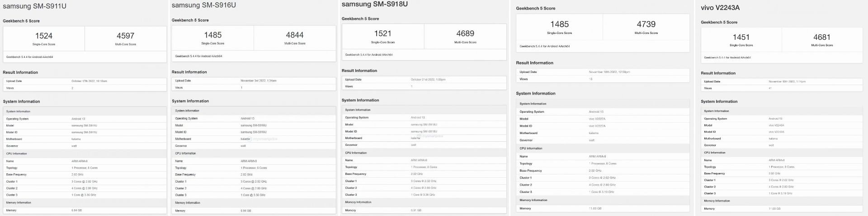The height and width of the screenshot is (216, 868).
Task: Click 'Geekbench 5.4.4 for Android AArch64' in SM-S916U panel
Action: [x=198, y=57]
